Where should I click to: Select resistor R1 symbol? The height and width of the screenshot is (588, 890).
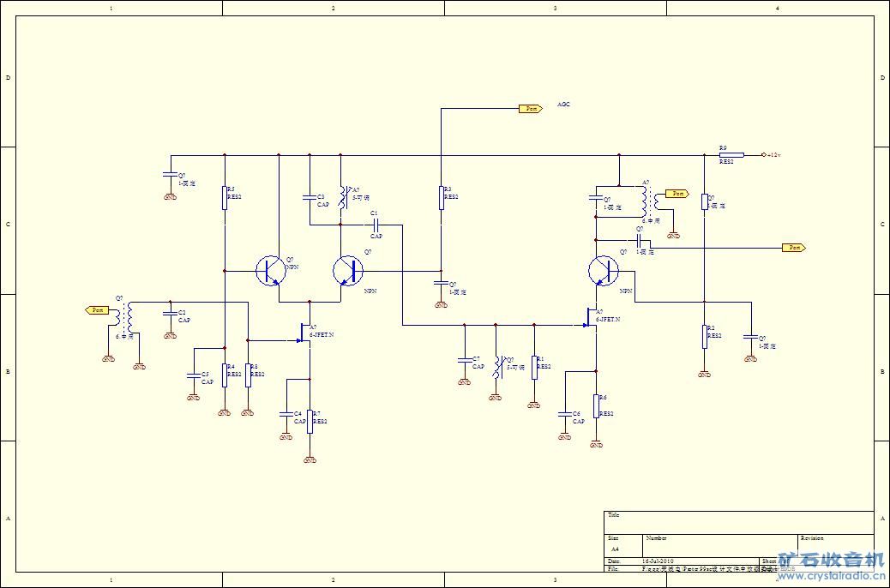tap(534, 367)
